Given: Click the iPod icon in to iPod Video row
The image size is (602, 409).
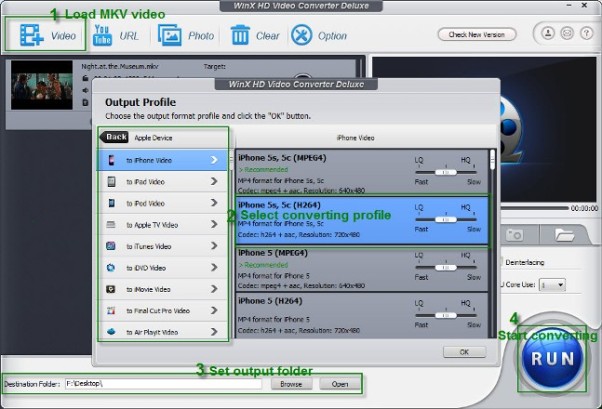Looking at the screenshot, I should coord(111,203).
